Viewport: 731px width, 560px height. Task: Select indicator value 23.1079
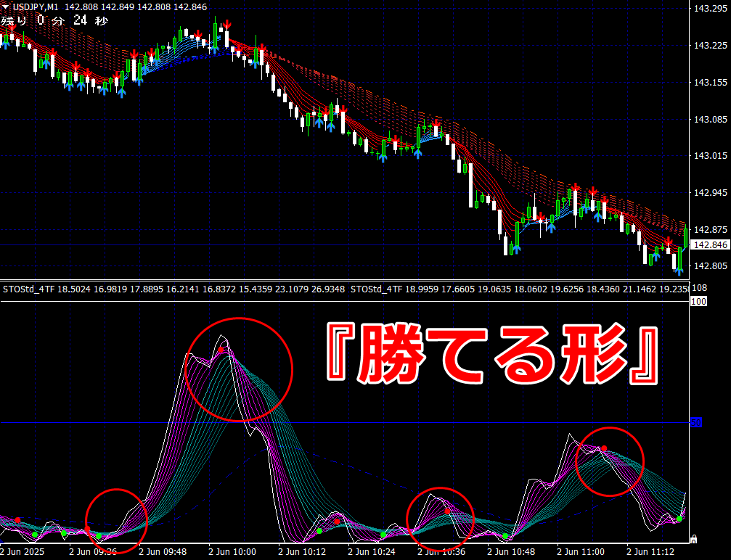click(x=292, y=289)
